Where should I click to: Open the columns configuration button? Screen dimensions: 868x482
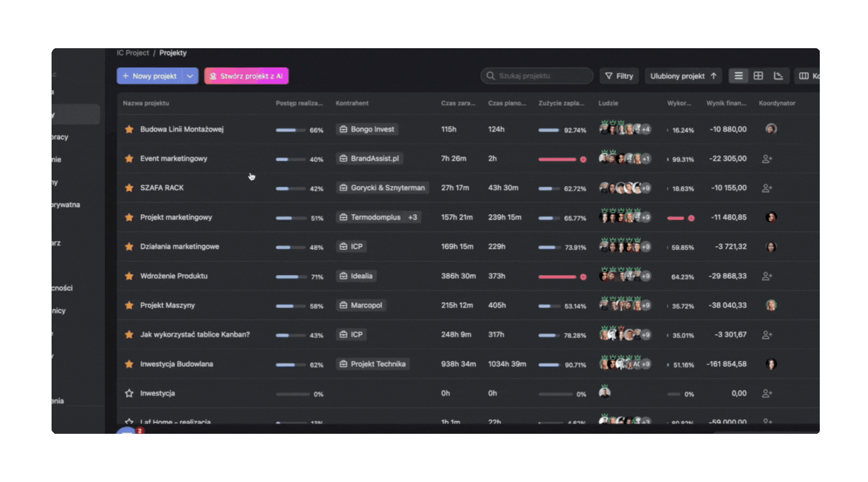(x=807, y=76)
